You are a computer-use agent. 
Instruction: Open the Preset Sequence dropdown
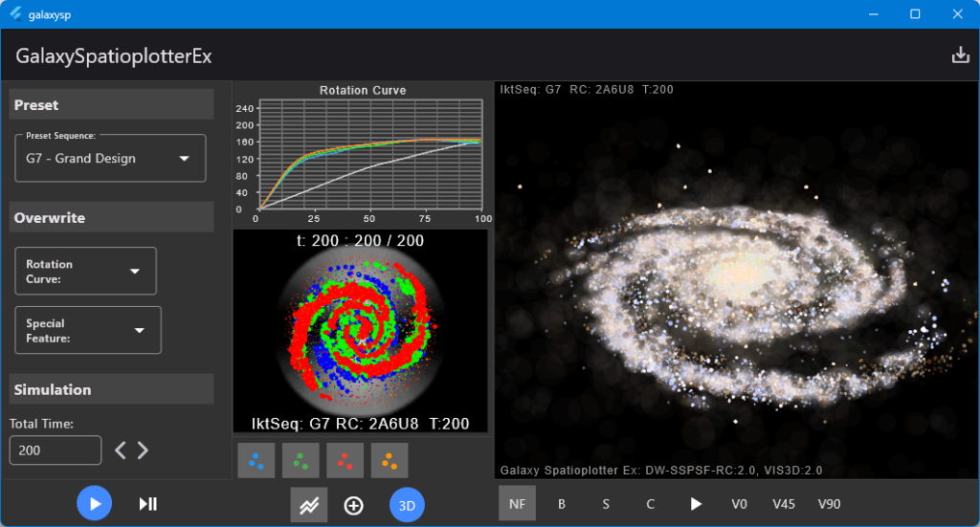pos(110,159)
